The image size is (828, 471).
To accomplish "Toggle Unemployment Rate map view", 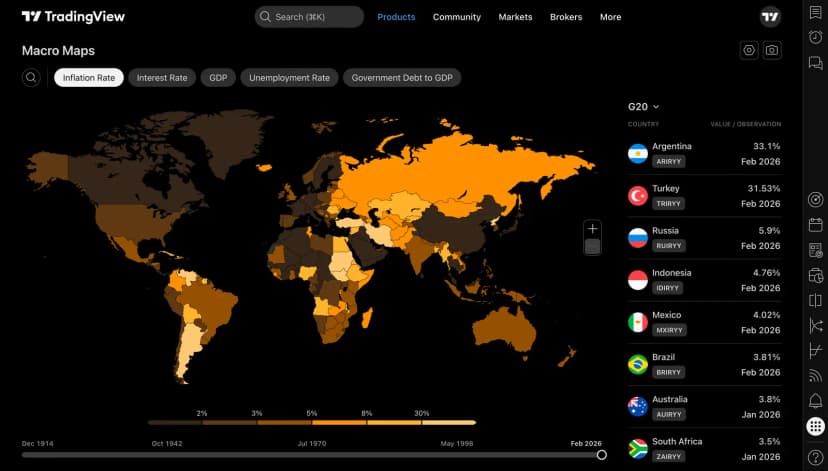I will tap(289, 78).
